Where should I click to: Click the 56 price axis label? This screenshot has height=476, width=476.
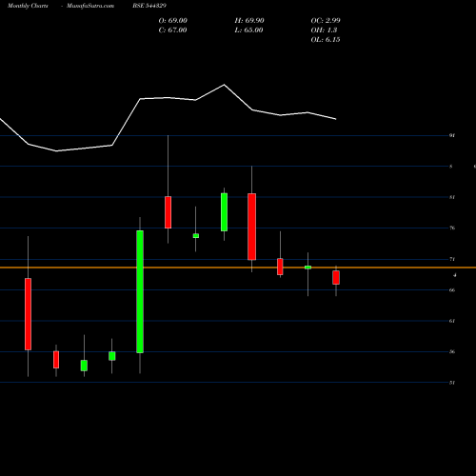coord(452,351)
